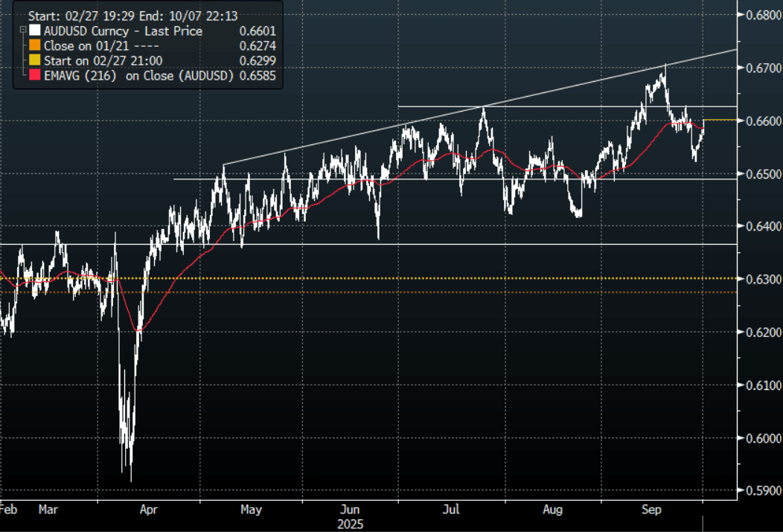Viewport: 783px width, 532px height.
Task: Select the 'Start on 02/27 21:00' legend entry
Action: coord(103,61)
